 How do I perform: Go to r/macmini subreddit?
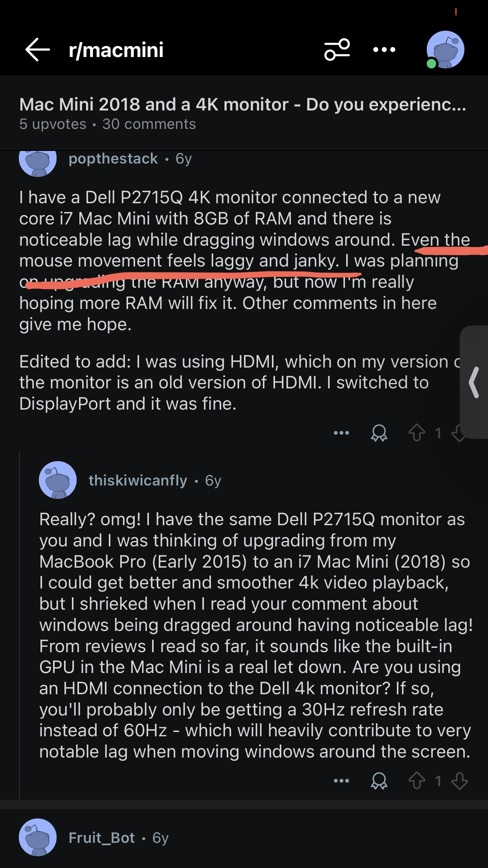click(x=116, y=50)
